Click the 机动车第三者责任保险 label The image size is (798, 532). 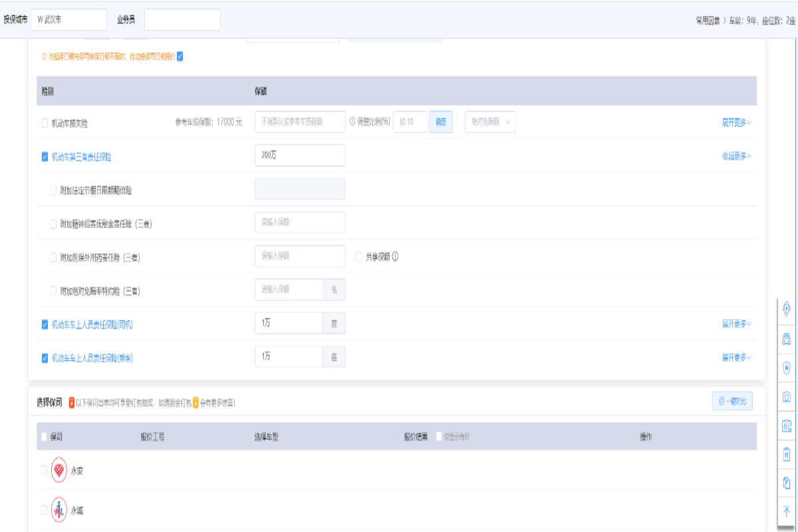pyautogui.click(x=82, y=157)
